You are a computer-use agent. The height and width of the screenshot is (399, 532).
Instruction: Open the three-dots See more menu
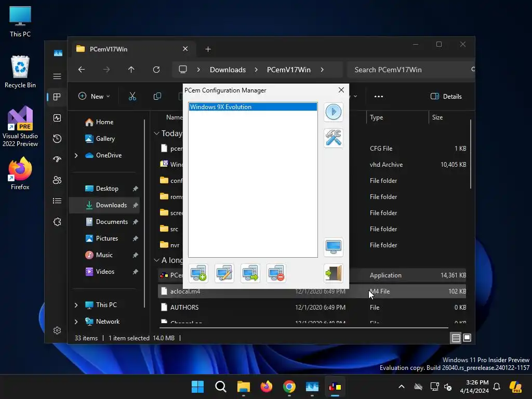pyautogui.click(x=378, y=96)
